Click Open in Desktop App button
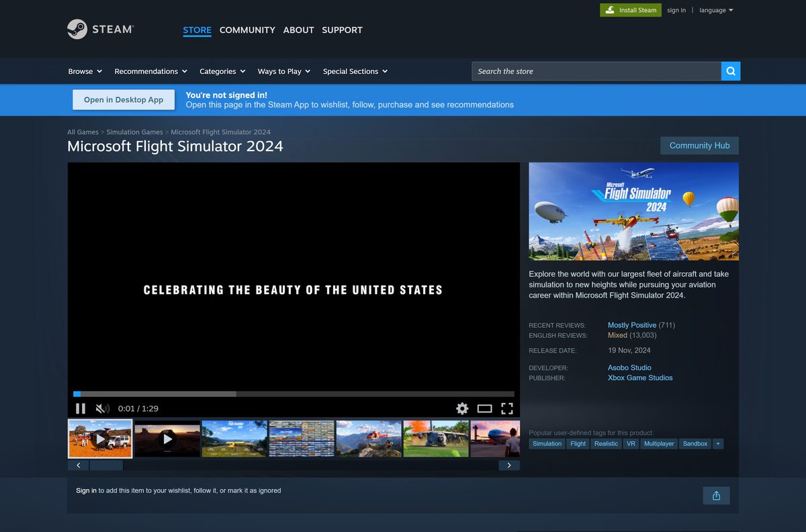Screen dimensions: 806x532 click(124, 99)
